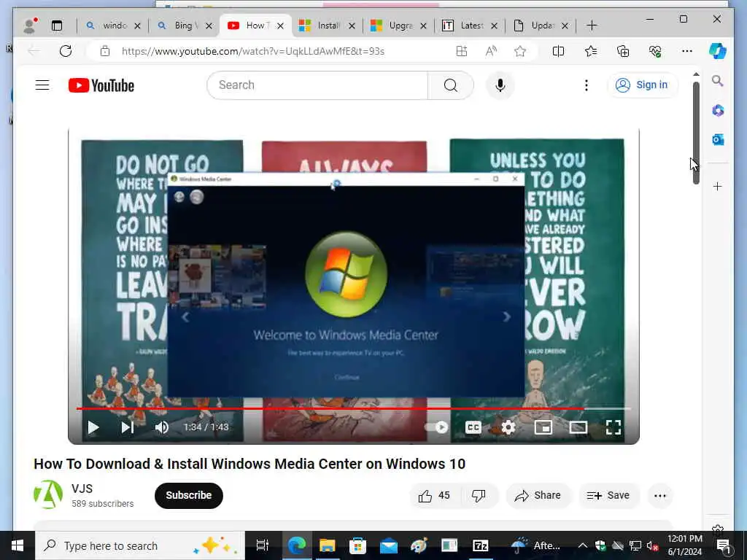The width and height of the screenshot is (747, 560).
Task: Like this video
Action: pos(433,496)
